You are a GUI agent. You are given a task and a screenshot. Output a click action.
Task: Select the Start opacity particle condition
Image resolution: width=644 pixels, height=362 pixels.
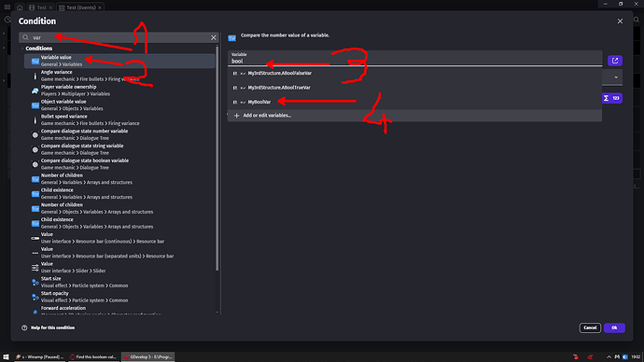119,297
